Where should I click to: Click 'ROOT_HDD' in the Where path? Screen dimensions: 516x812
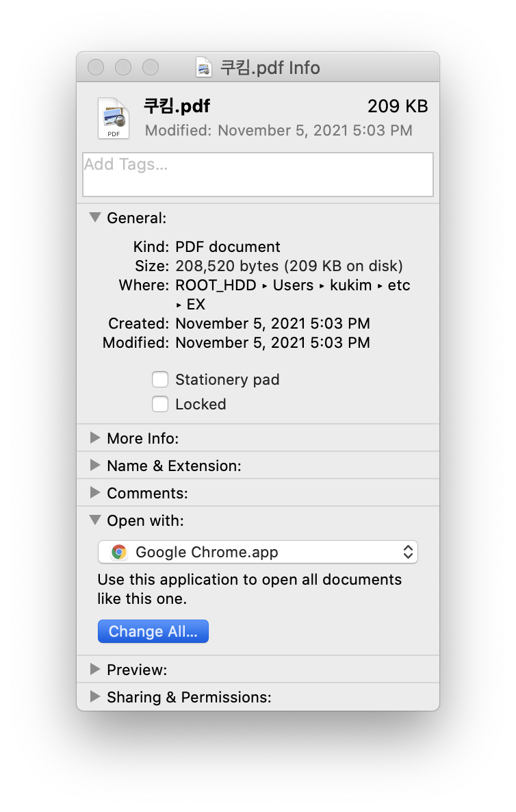(216, 286)
